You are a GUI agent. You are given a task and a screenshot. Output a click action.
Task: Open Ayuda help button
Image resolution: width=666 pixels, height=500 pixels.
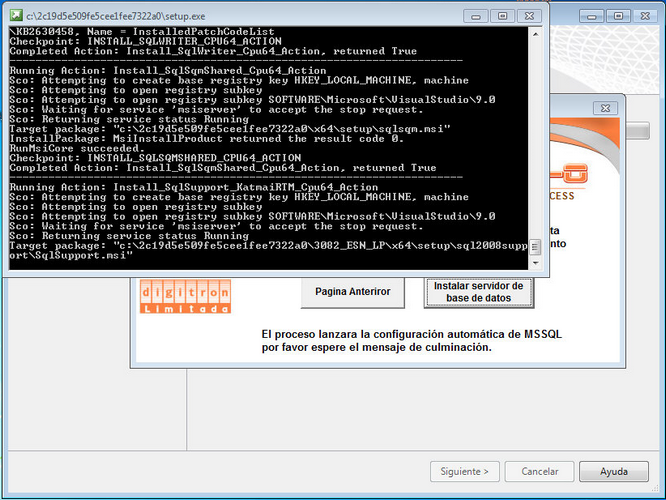click(x=614, y=472)
